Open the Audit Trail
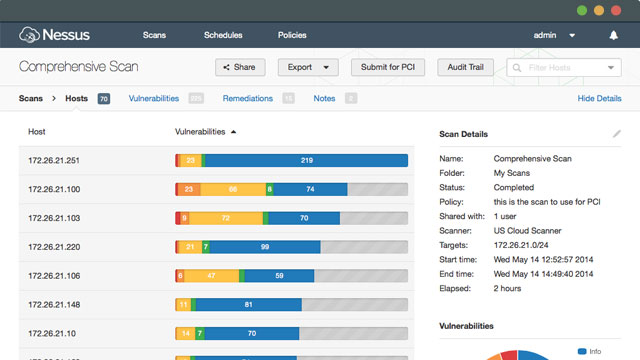640x360 pixels. tap(465, 67)
